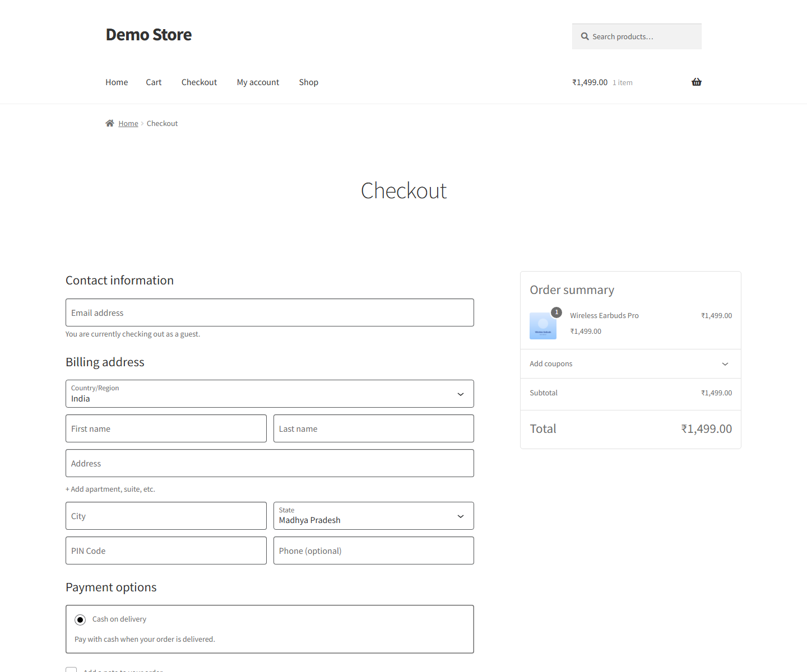Screen dimensions: 807x672
Task: Click 'Pay with cash when your order is delivered' text
Action: (x=145, y=640)
